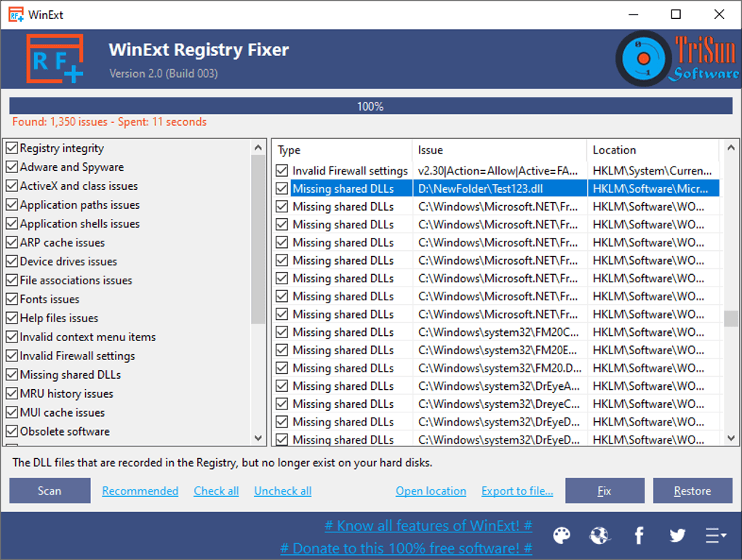The image size is (742, 560).
Task: Click the RF+ WinExt Registry Fixer logo
Action: [55, 58]
